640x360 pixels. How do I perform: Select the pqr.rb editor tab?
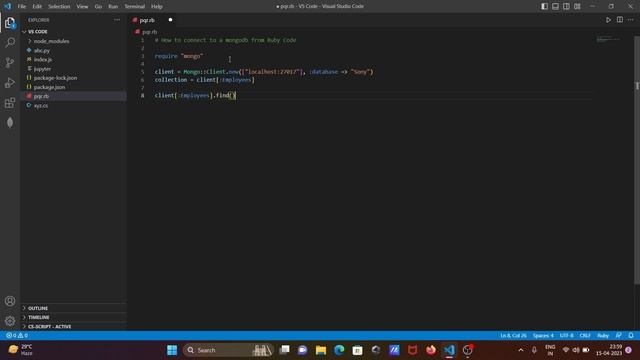pos(153,20)
